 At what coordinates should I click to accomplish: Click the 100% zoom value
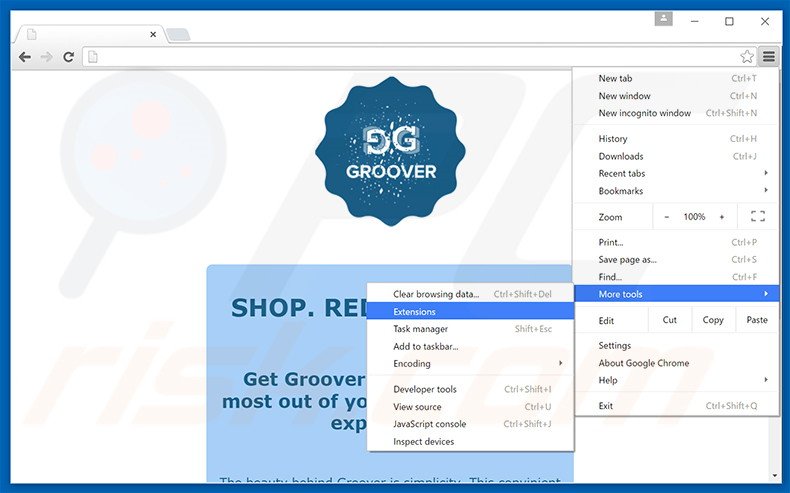point(694,217)
